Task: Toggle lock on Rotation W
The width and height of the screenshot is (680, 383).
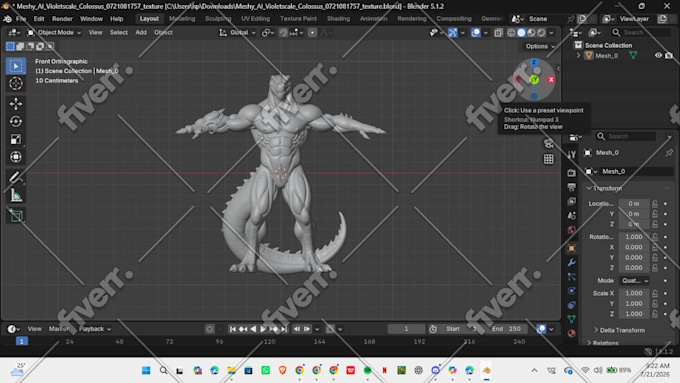Action: [x=655, y=237]
